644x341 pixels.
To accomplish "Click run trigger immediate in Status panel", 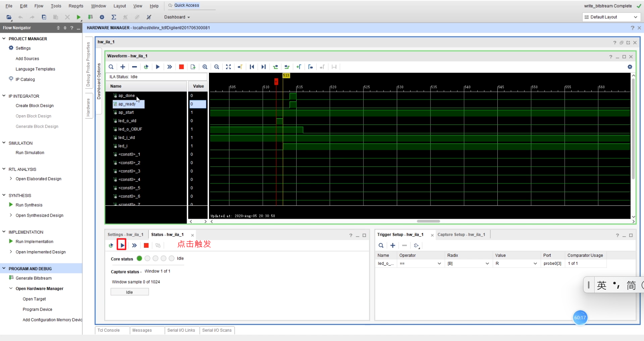I will click(x=134, y=246).
